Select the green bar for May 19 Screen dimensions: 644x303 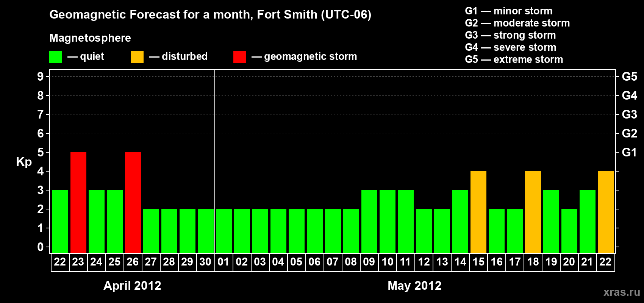[551, 222]
